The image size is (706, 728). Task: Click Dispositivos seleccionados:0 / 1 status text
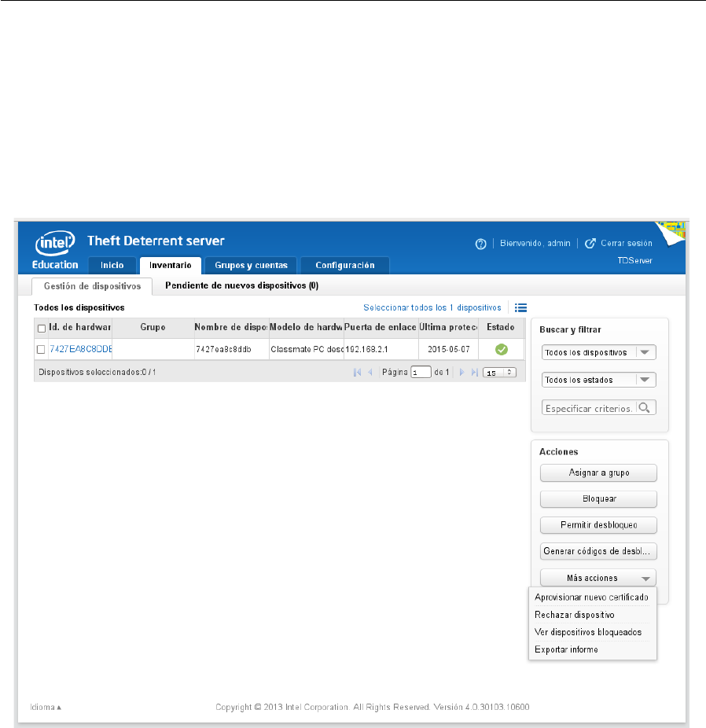[97, 373]
